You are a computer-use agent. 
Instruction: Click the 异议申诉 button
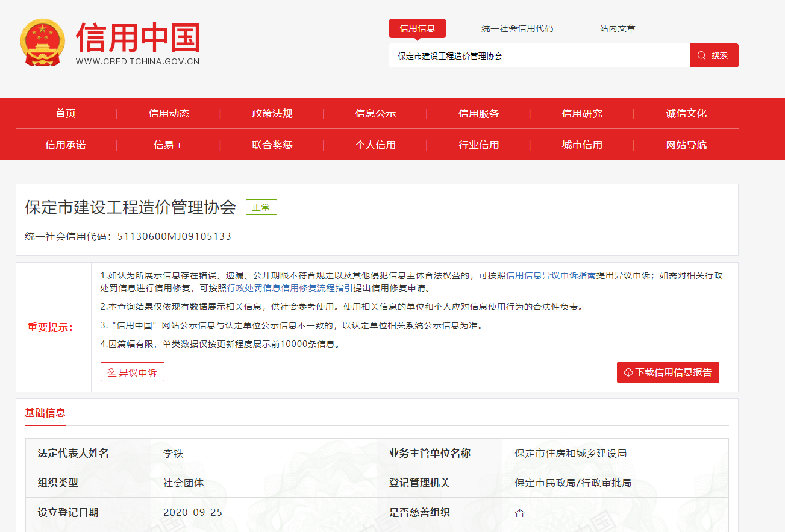tap(133, 372)
